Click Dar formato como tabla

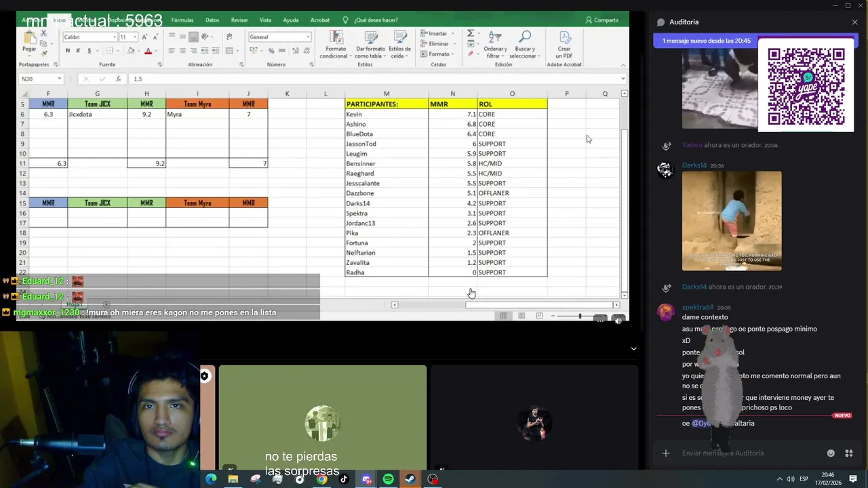(x=370, y=44)
